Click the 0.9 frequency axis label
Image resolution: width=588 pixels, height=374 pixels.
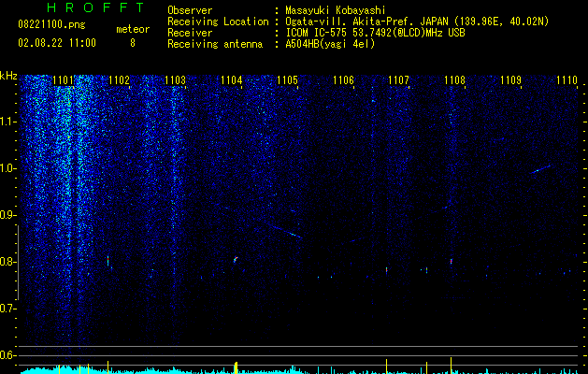(7, 215)
